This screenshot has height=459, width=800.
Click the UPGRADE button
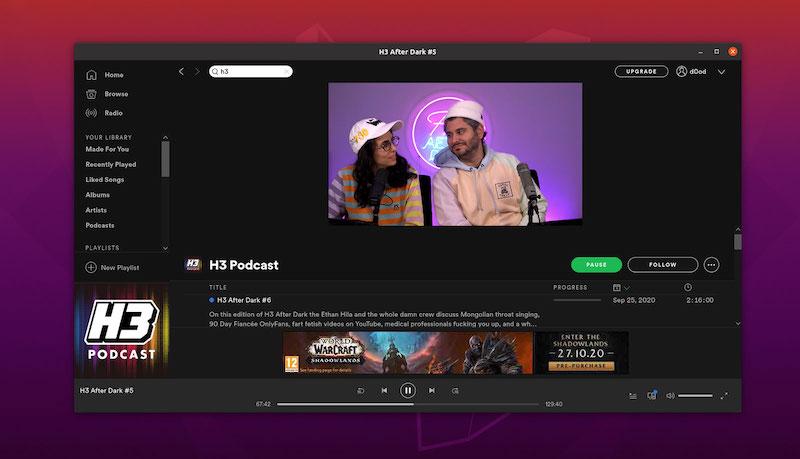point(641,71)
